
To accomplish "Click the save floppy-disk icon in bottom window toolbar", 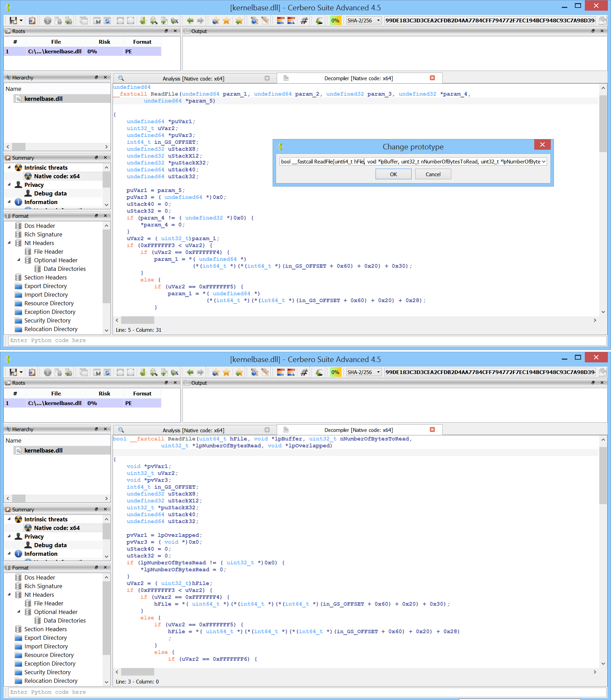I will [x=13, y=372].
